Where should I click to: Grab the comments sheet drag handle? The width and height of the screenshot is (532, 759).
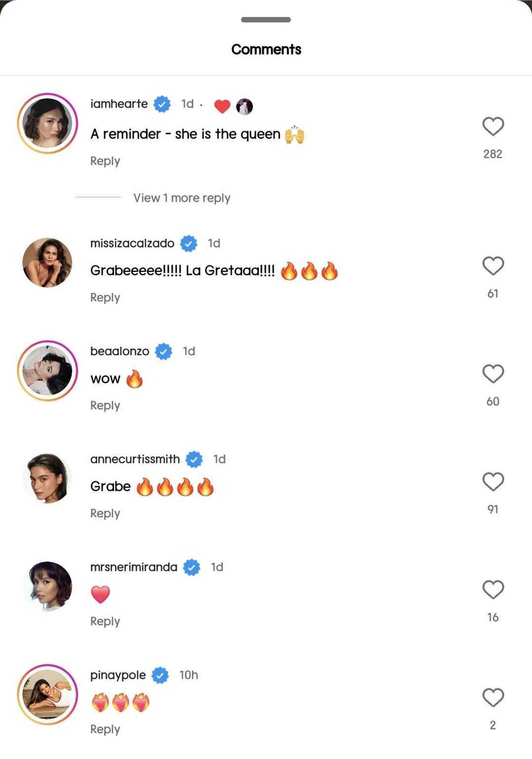pos(266,20)
